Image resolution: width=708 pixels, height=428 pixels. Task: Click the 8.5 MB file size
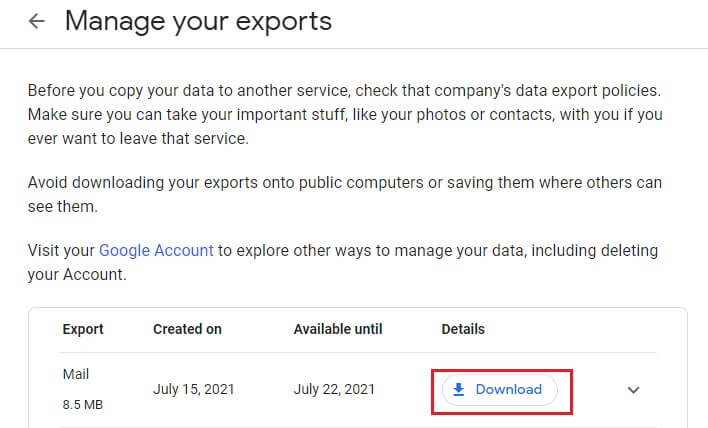(82, 407)
